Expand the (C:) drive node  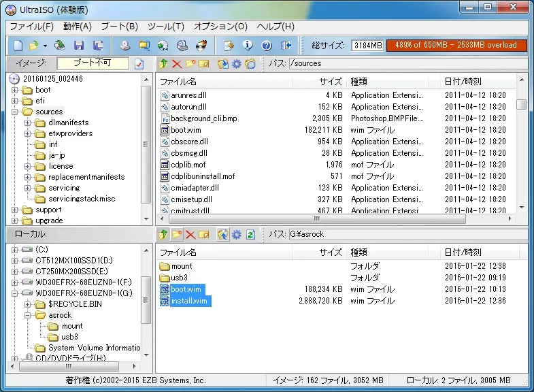[14, 250]
